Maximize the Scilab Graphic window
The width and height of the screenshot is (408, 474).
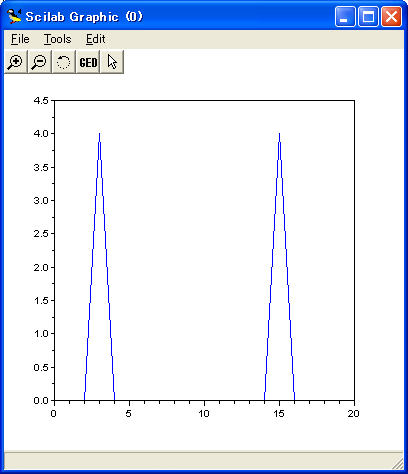point(368,16)
